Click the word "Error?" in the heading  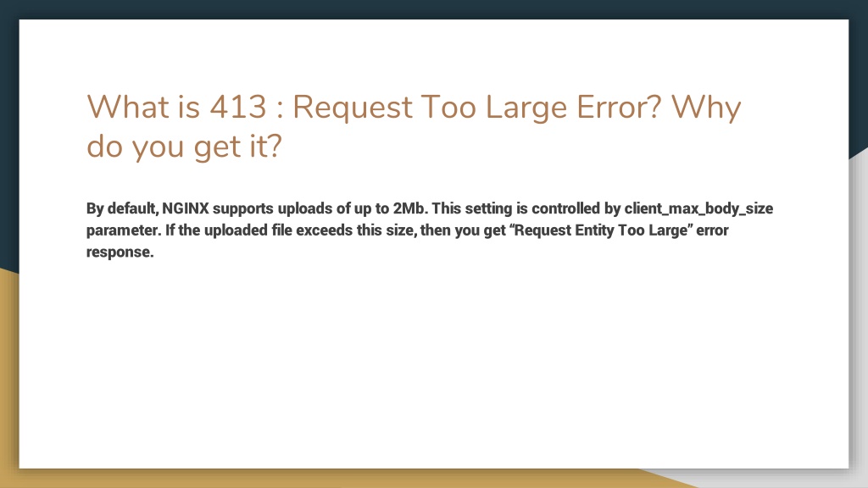point(619,107)
